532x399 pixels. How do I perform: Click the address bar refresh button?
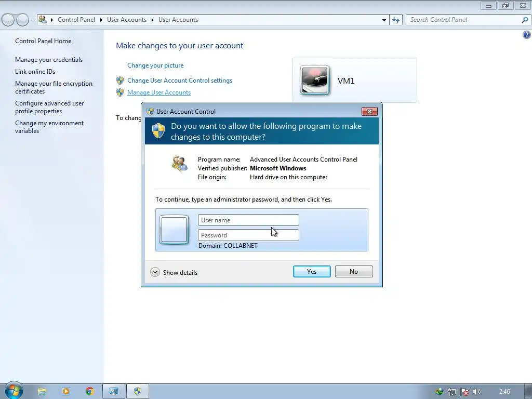[395, 20]
